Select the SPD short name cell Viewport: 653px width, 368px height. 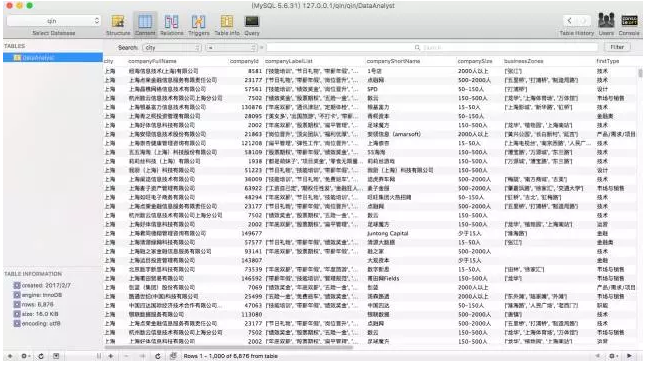pos(410,89)
